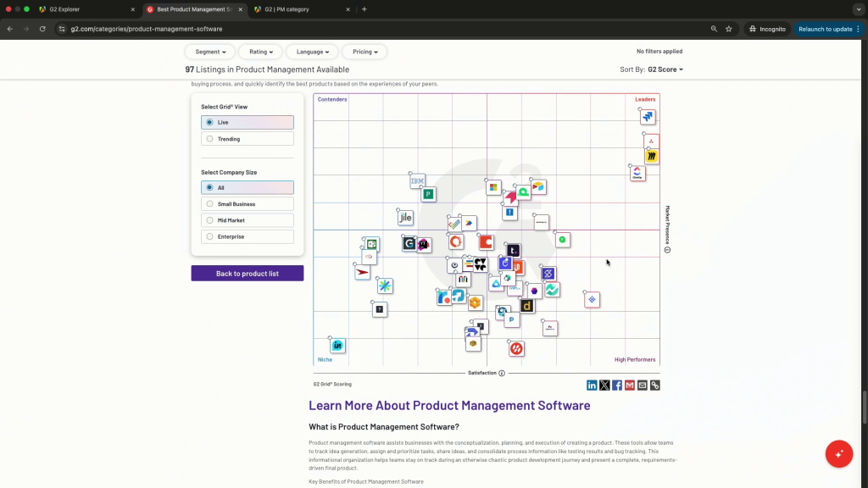
Task: Share grid on LinkedIn
Action: coord(592,385)
